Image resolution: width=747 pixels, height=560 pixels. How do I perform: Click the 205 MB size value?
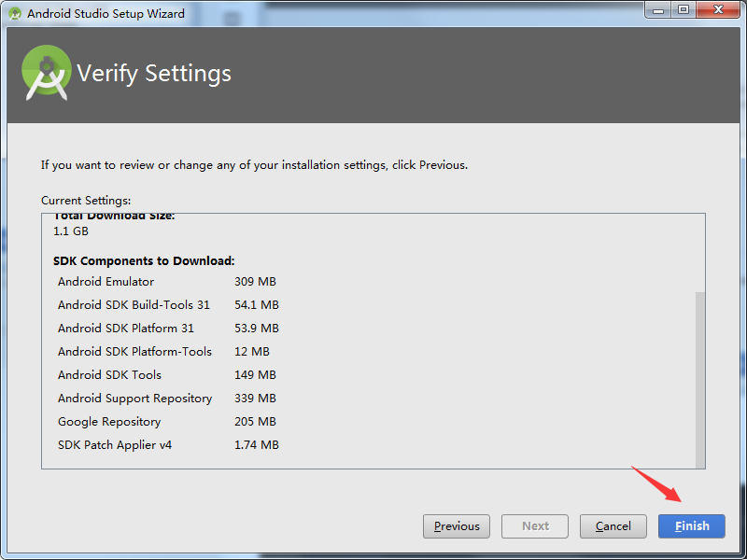[255, 422]
